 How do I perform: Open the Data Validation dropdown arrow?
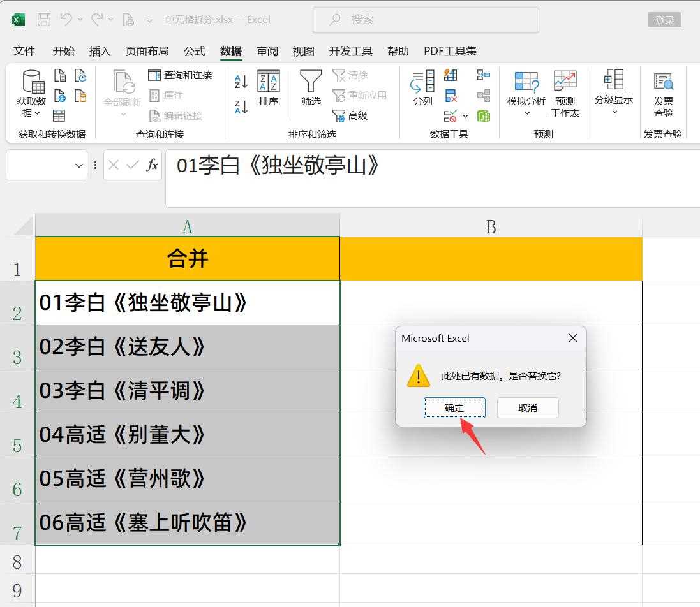coord(465,117)
